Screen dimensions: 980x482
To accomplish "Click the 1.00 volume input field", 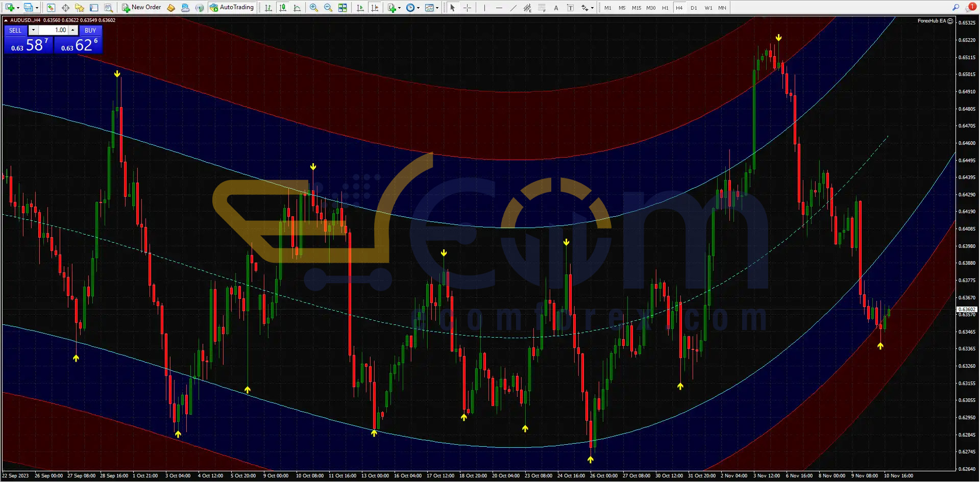I will 53,30.
